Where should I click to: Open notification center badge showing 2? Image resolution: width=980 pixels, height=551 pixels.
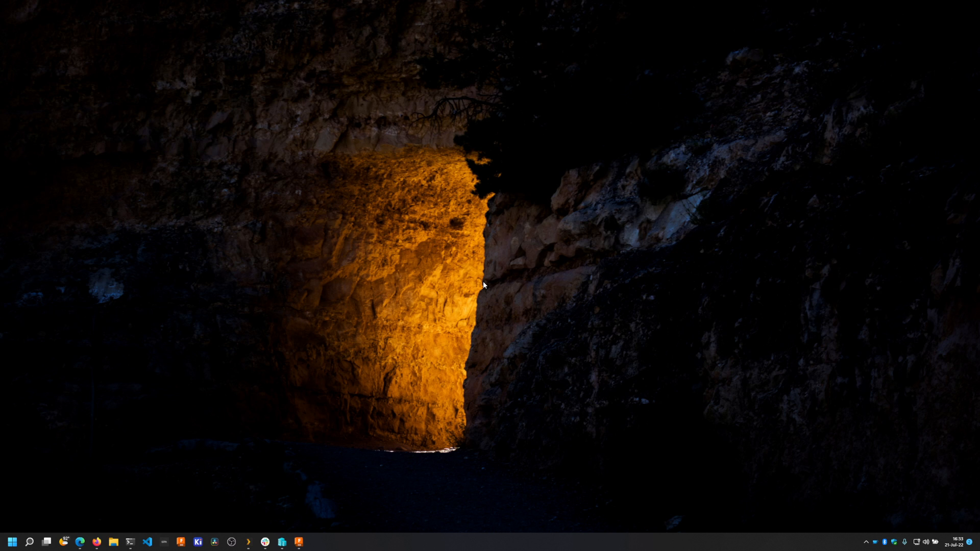tap(969, 542)
